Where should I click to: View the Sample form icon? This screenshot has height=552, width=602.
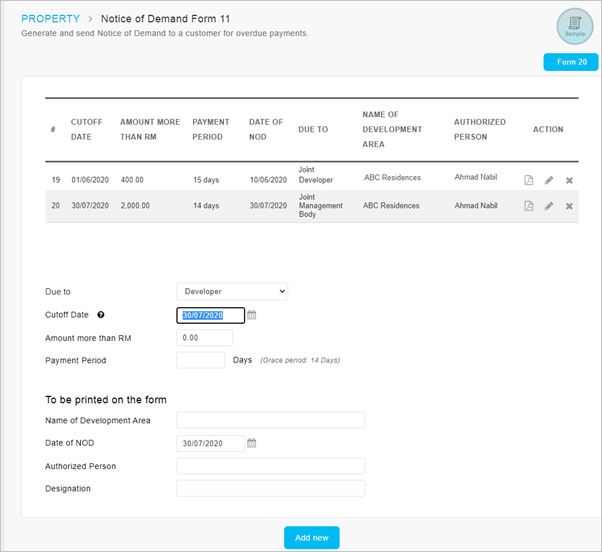click(x=575, y=26)
